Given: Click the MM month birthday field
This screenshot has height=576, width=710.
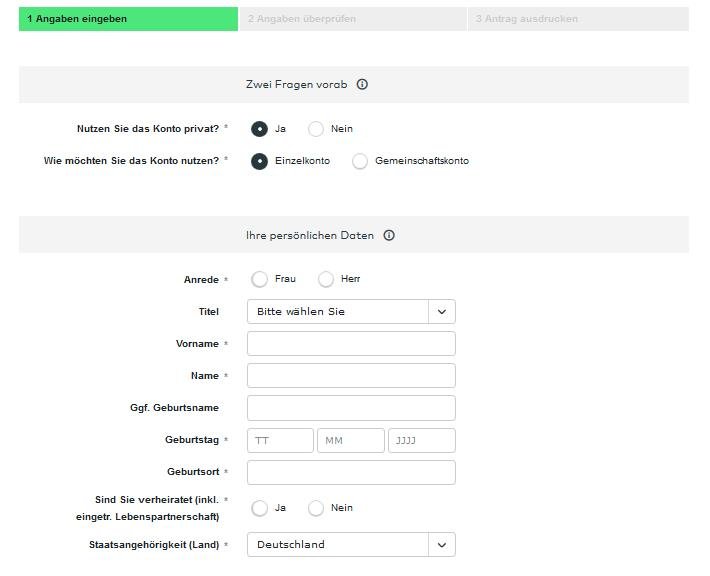Looking at the screenshot, I should coord(351,440).
